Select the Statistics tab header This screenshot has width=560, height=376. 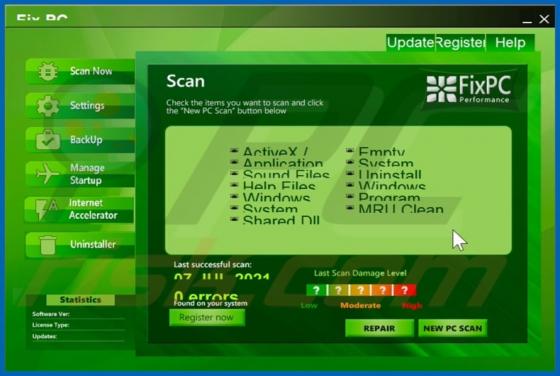point(80,300)
